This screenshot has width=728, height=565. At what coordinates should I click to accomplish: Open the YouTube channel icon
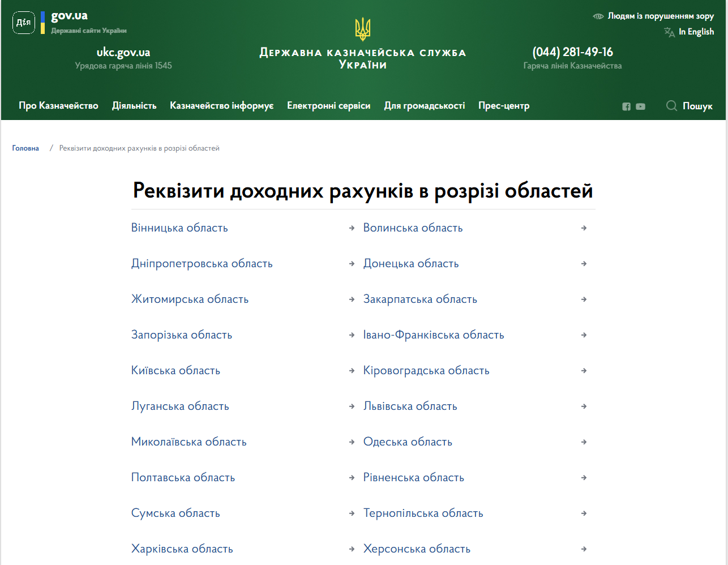tap(640, 106)
